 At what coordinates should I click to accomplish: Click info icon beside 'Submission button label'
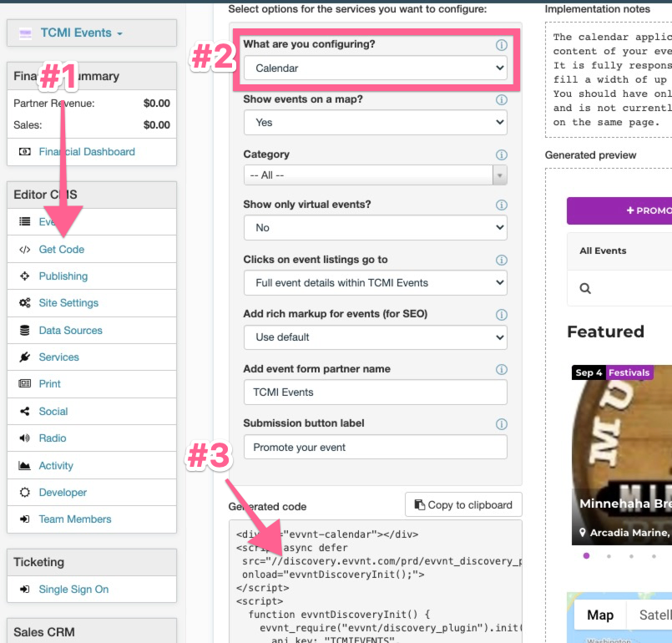click(502, 424)
